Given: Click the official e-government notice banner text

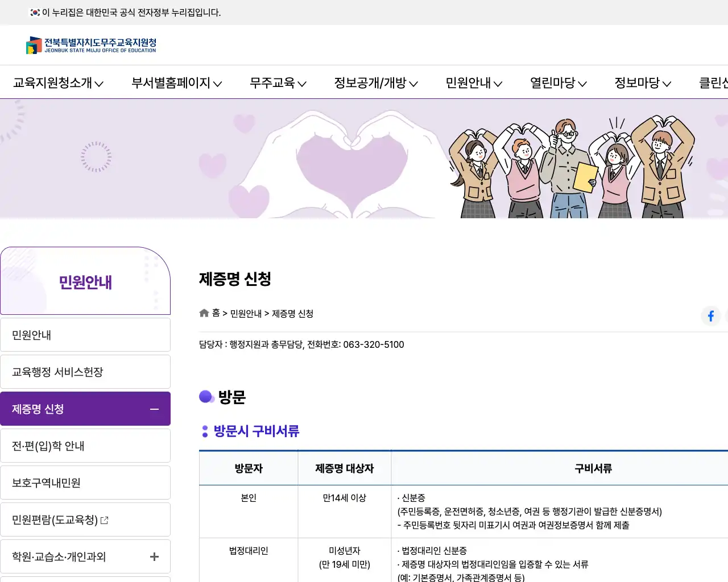Looking at the screenshot, I should [131, 13].
